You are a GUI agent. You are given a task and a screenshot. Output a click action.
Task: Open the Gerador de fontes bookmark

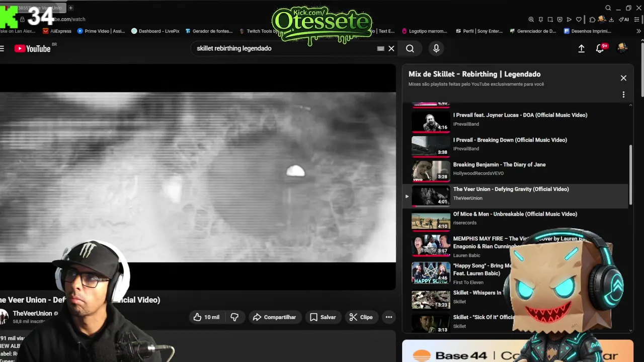pyautogui.click(x=209, y=31)
